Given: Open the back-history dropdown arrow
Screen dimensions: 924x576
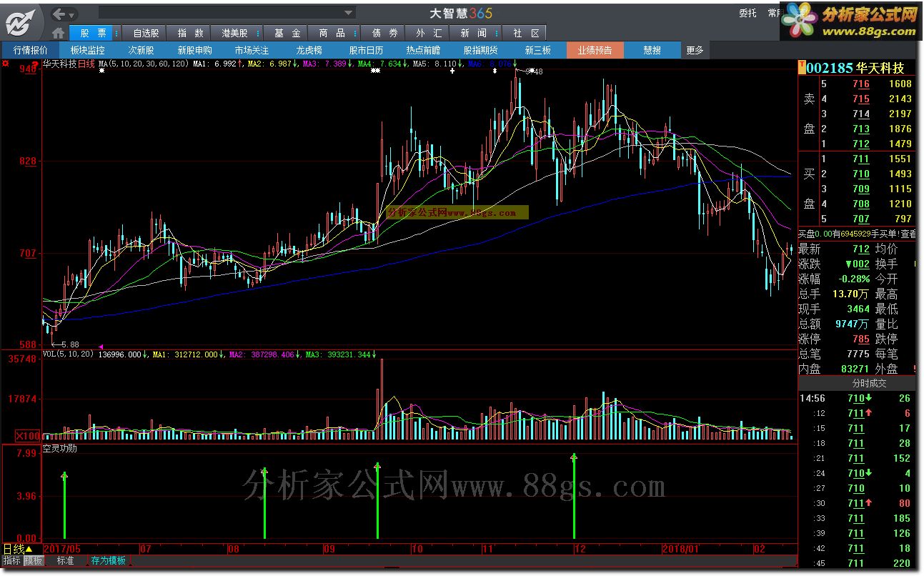Looking at the screenshot, I should click(73, 14).
